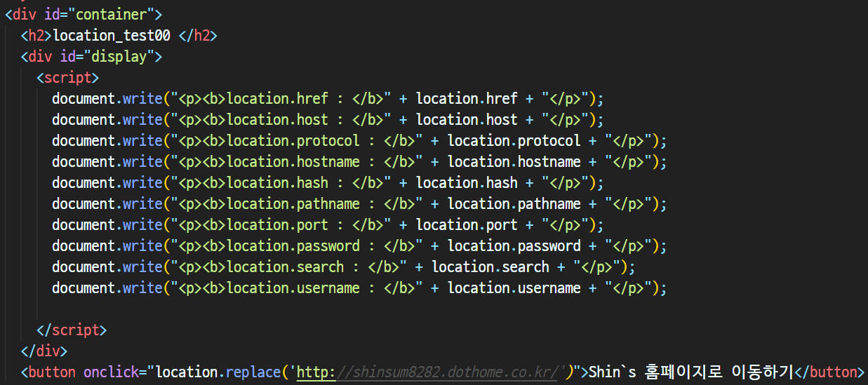Place cursor on the location.port line
The width and height of the screenshot is (868, 385).
pos(328,224)
